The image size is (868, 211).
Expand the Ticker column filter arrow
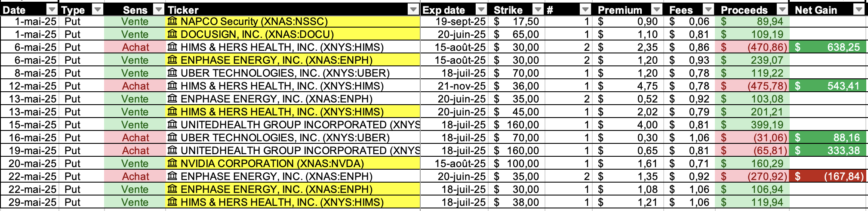click(x=413, y=9)
